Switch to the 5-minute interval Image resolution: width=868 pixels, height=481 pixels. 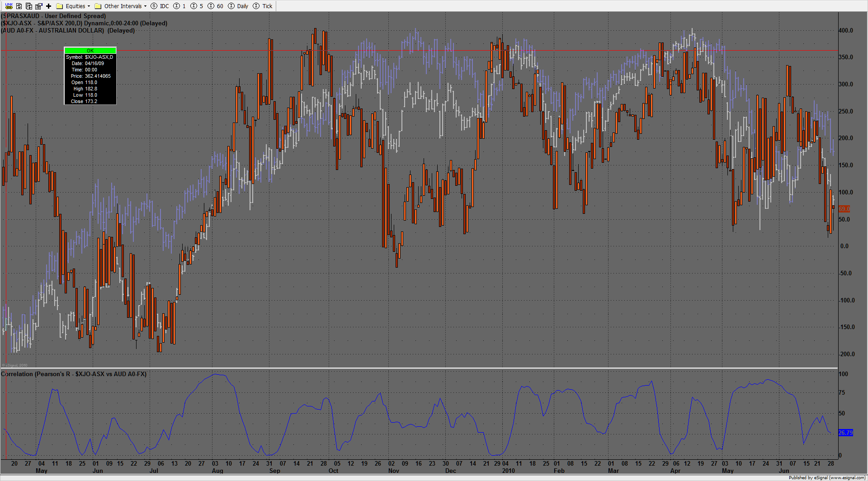[x=201, y=6]
